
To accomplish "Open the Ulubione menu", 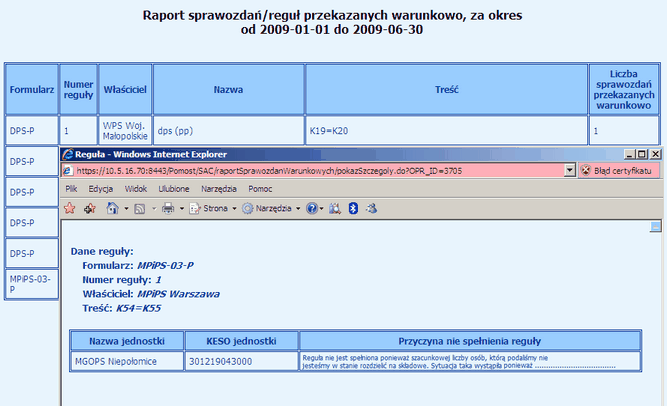I will click(173, 188).
